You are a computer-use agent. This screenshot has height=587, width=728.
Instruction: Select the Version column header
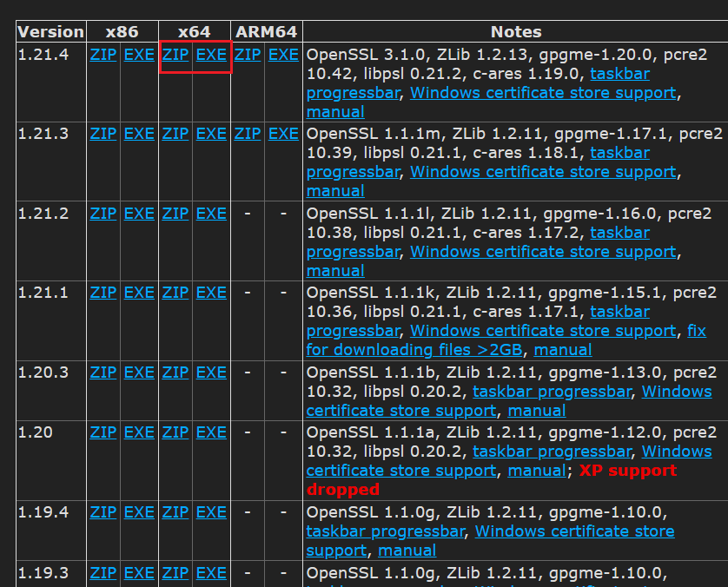[50, 31]
